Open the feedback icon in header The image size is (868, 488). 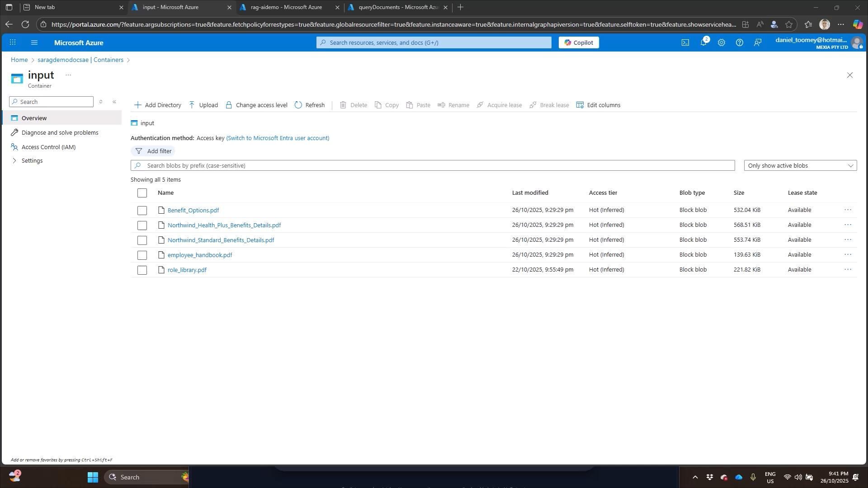pyautogui.click(x=758, y=42)
